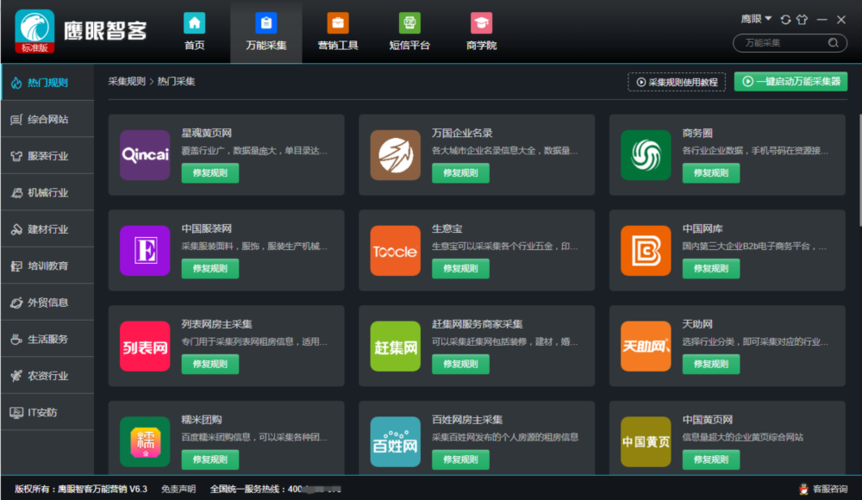Click the 热门规则 flame icon in sidebar
This screenshot has width=862, height=500.
click(x=16, y=83)
